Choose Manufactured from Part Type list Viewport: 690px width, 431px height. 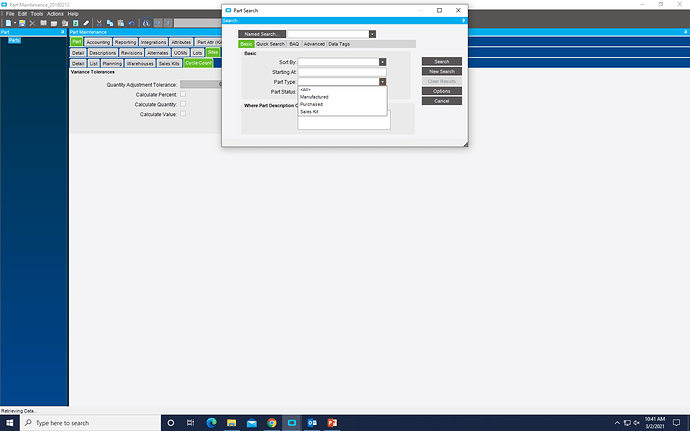pyautogui.click(x=342, y=97)
